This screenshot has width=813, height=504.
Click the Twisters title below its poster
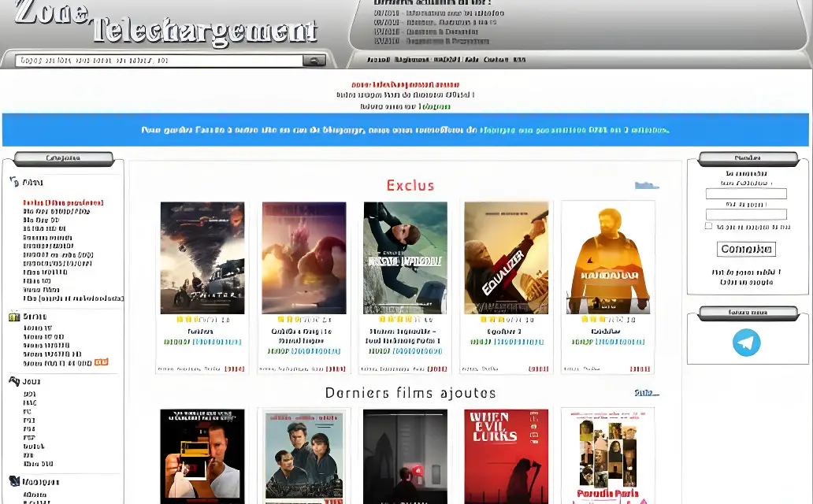point(200,332)
